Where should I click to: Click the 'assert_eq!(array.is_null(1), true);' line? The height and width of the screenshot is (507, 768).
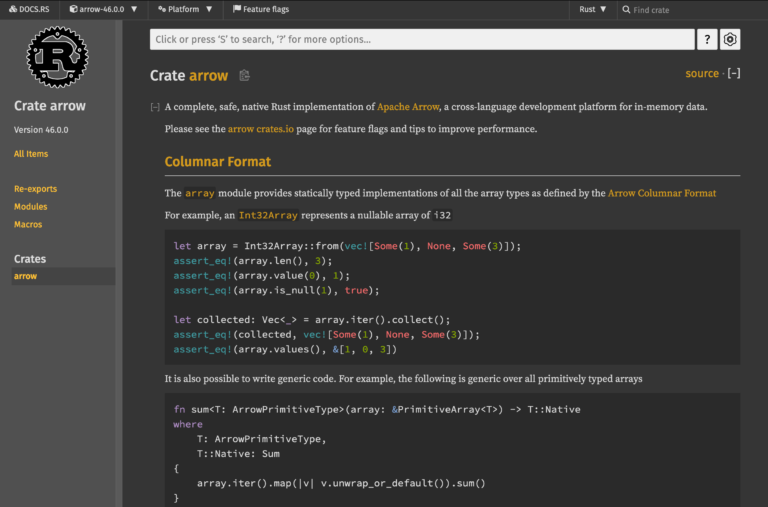276,290
